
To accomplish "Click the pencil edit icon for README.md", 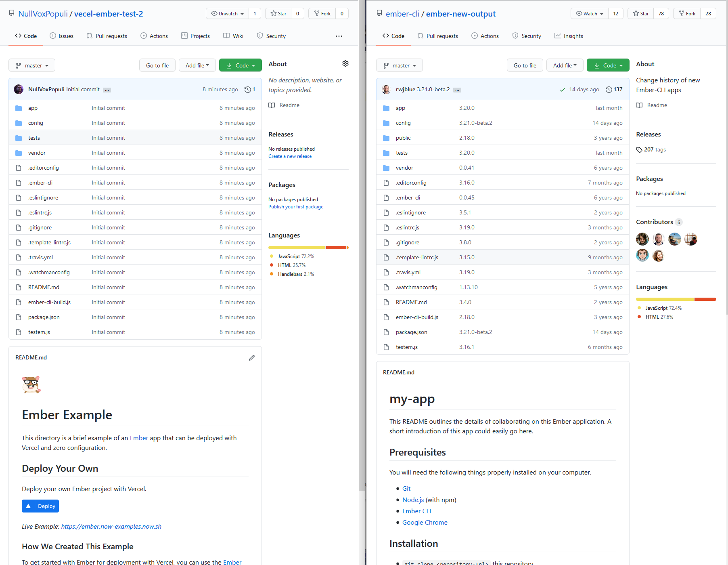I will (x=252, y=358).
